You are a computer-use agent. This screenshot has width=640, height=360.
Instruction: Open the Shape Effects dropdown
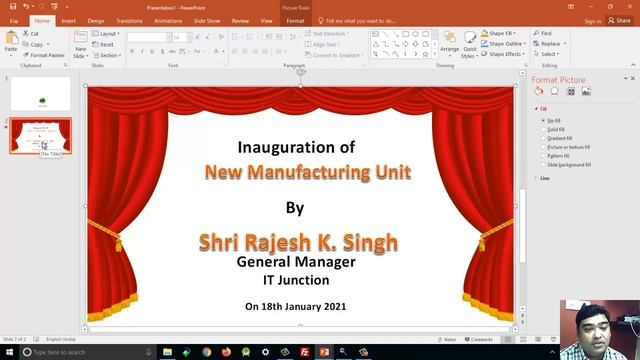503,54
